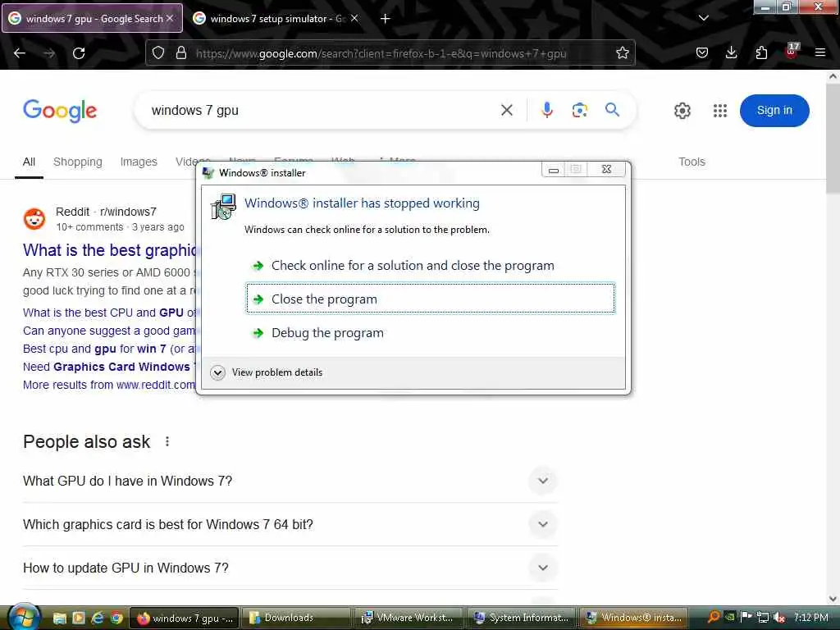Open Need Graphics Card Windows link

point(109,367)
